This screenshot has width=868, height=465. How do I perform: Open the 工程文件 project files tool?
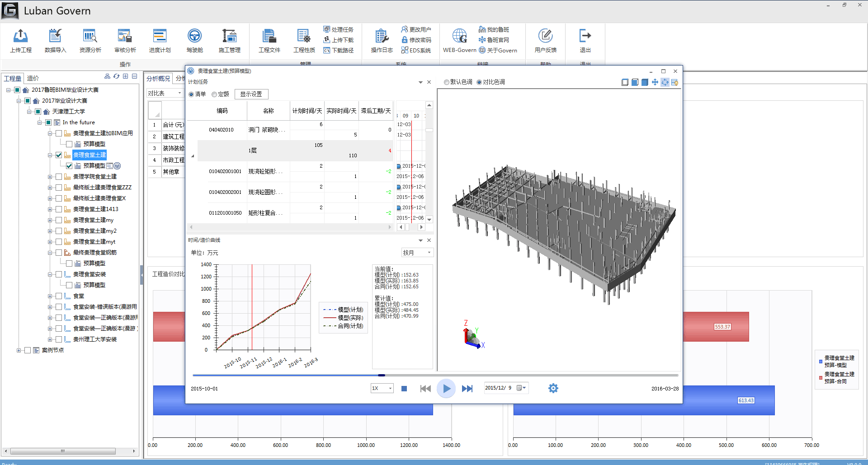[x=269, y=41]
